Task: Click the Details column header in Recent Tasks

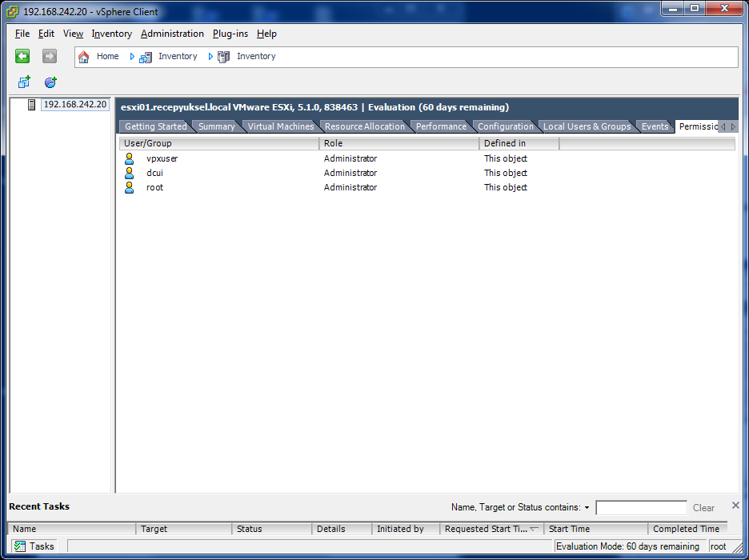Action: coord(342,529)
